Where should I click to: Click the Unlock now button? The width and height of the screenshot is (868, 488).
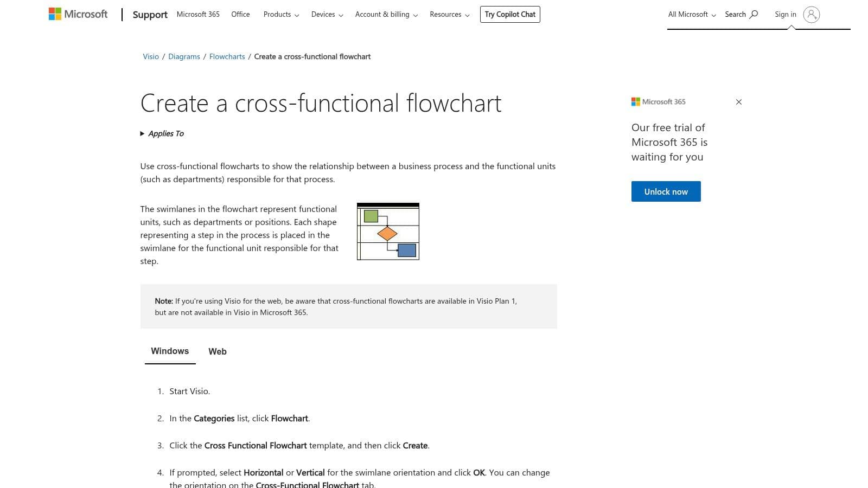(x=666, y=191)
